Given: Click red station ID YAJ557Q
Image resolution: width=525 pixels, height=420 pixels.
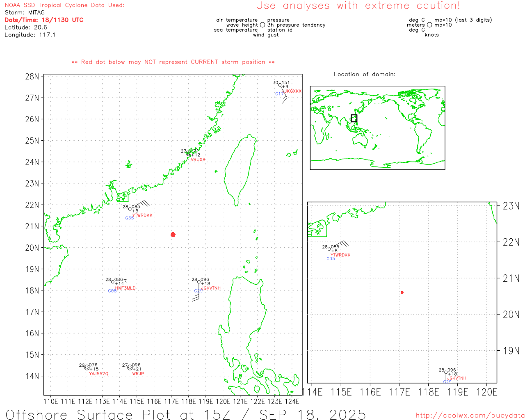Looking at the screenshot, I should 99,374.
